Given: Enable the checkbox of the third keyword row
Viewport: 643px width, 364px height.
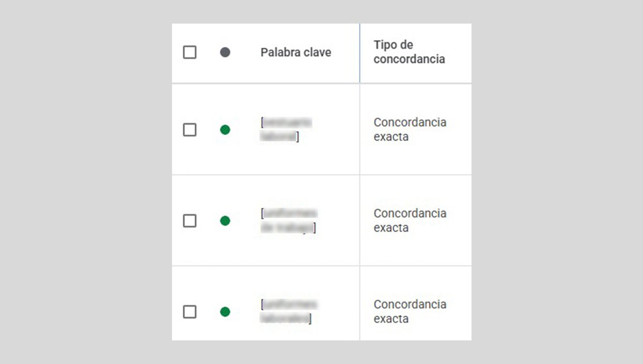Looking at the screenshot, I should pyautogui.click(x=190, y=312).
